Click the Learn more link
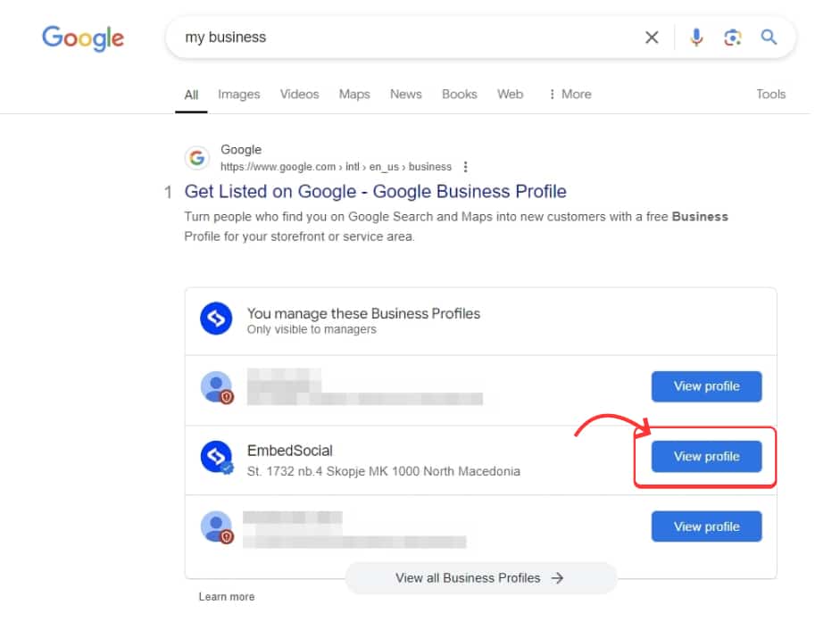The height and width of the screenshot is (638, 840). pyautogui.click(x=227, y=597)
